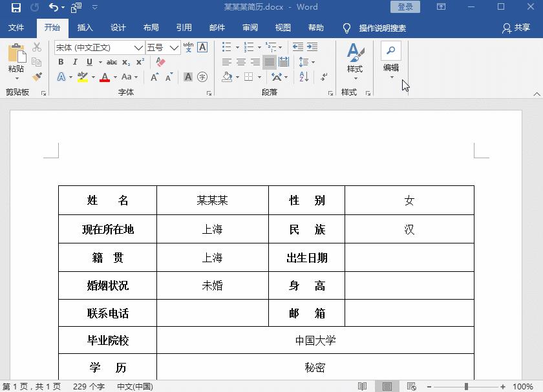This screenshot has width=543, height=392.
Task: Toggle the show paragraph marks icon
Action: [x=324, y=77]
